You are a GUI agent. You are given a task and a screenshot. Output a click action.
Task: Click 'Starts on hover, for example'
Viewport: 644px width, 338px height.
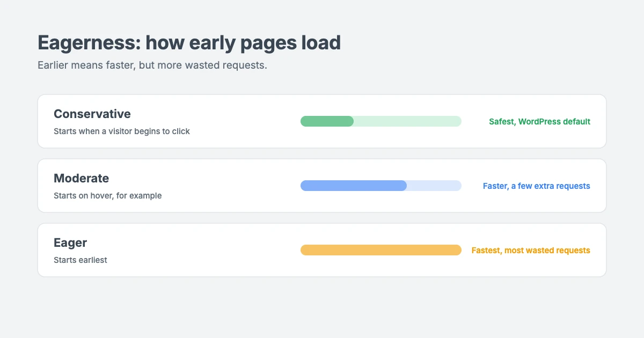tap(107, 196)
